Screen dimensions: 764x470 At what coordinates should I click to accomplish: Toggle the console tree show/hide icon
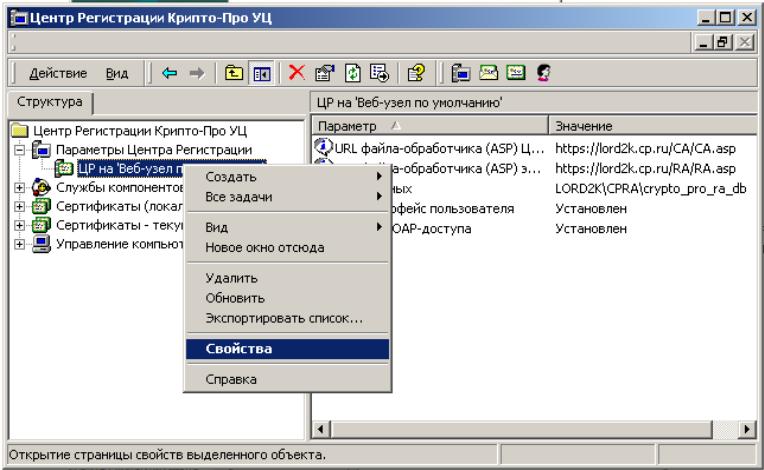[262, 74]
